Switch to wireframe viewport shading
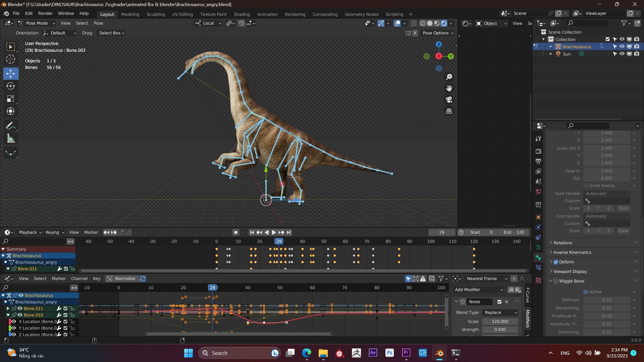This screenshot has height=362, width=644. (x=423, y=23)
